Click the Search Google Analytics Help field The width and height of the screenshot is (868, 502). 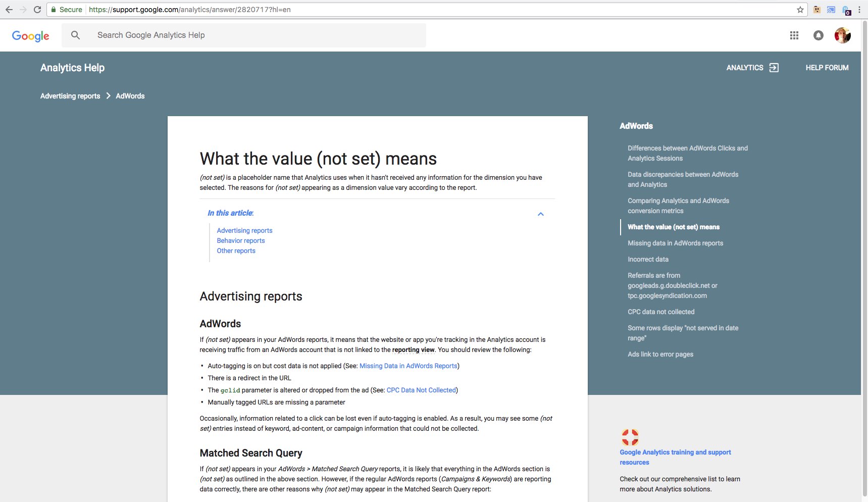[x=202, y=35]
